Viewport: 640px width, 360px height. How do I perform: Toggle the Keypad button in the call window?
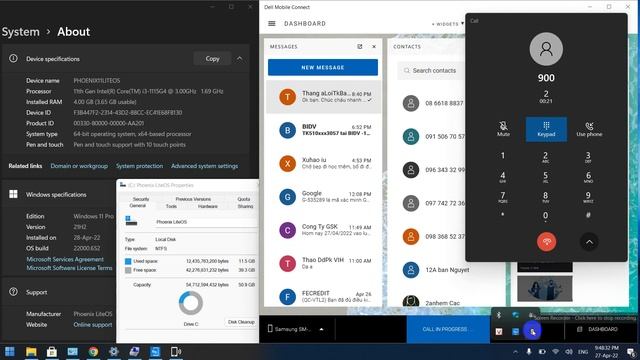click(x=546, y=129)
